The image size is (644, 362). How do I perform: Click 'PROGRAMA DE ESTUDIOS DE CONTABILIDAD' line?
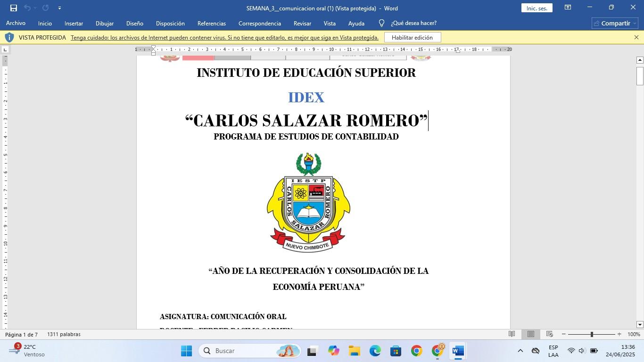(x=306, y=137)
